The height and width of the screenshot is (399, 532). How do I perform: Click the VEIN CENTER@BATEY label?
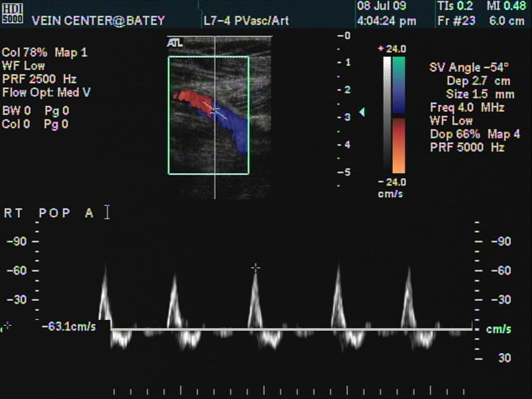pyautogui.click(x=98, y=21)
